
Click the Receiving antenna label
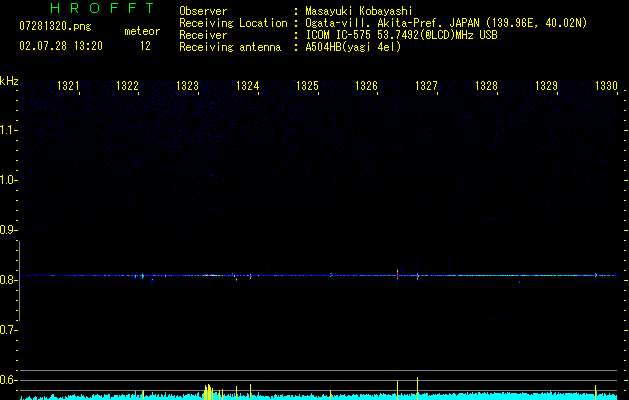(x=230, y=47)
